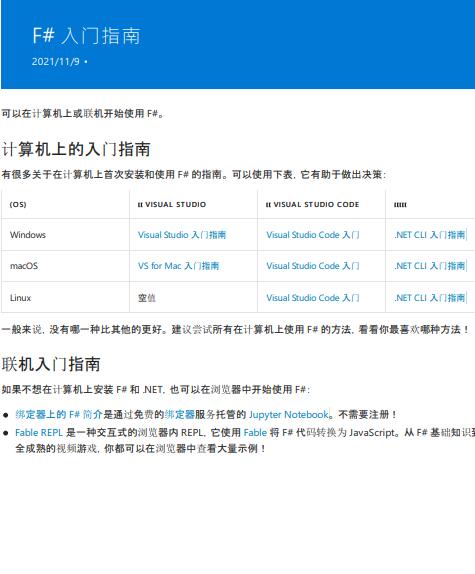Click the 2021/11/9 date text
This screenshot has width=475, height=574.
(x=56, y=62)
